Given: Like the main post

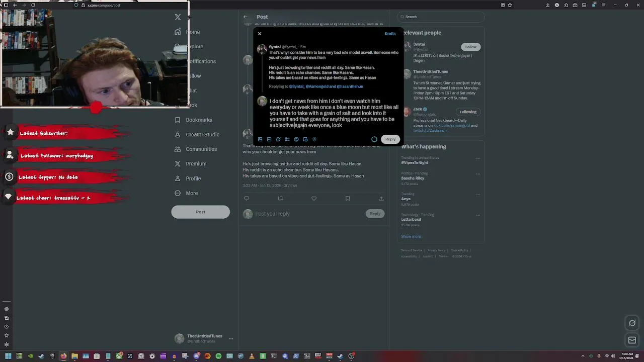Looking at the screenshot, I should tap(314, 199).
